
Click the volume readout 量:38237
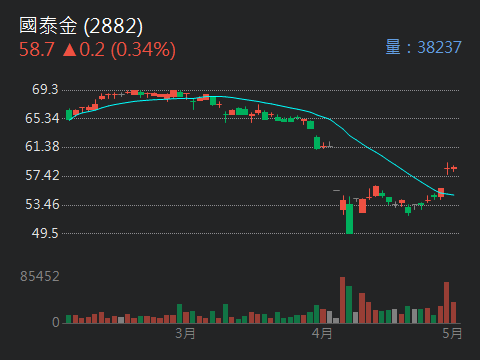(x=423, y=47)
